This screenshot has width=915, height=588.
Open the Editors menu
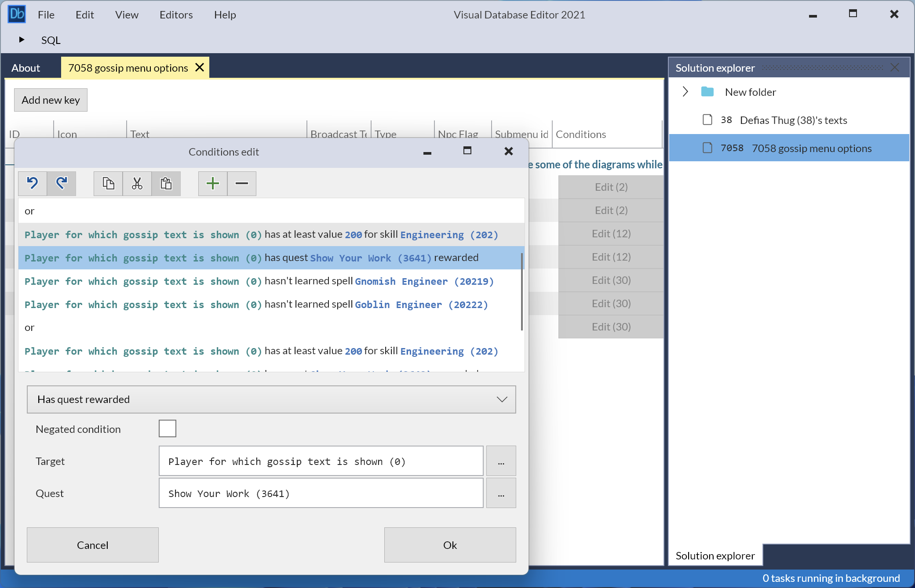click(176, 15)
